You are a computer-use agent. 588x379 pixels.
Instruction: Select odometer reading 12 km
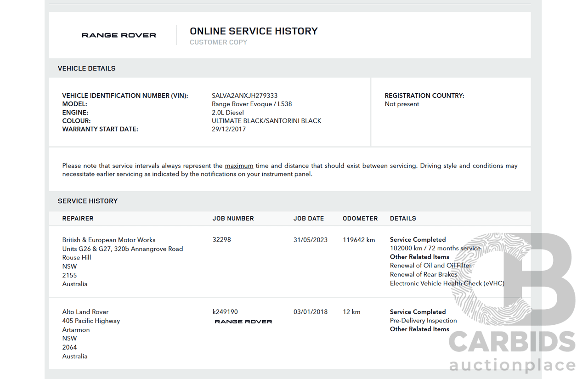click(x=351, y=312)
